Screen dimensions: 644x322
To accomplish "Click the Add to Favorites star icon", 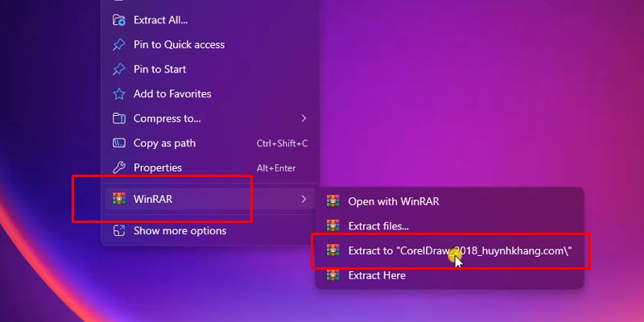I will (119, 93).
